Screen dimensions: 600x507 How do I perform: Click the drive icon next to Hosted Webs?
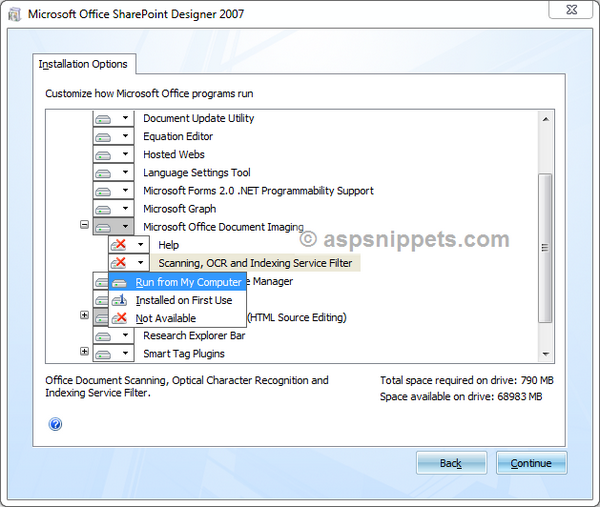coord(103,155)
